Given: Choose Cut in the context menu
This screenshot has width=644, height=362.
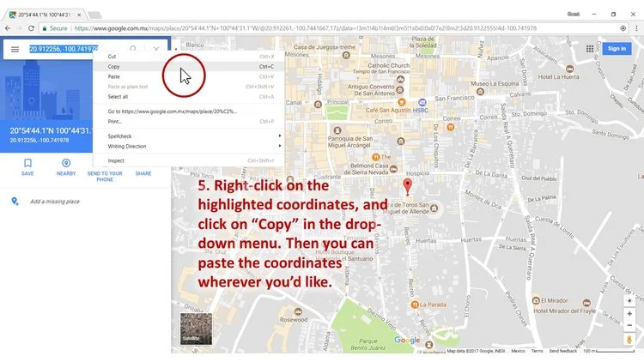Looking at the screenshot, I should (190, 57).
